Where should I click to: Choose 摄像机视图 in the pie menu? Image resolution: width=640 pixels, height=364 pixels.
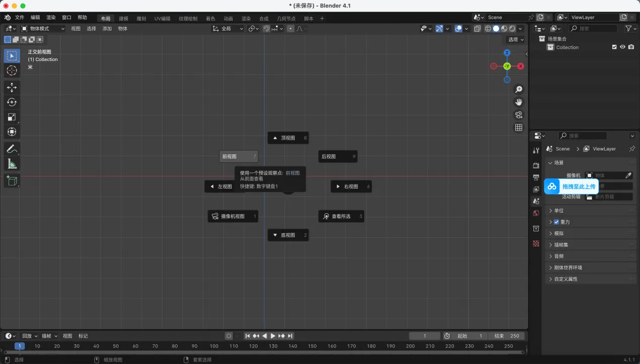[233, 216]
